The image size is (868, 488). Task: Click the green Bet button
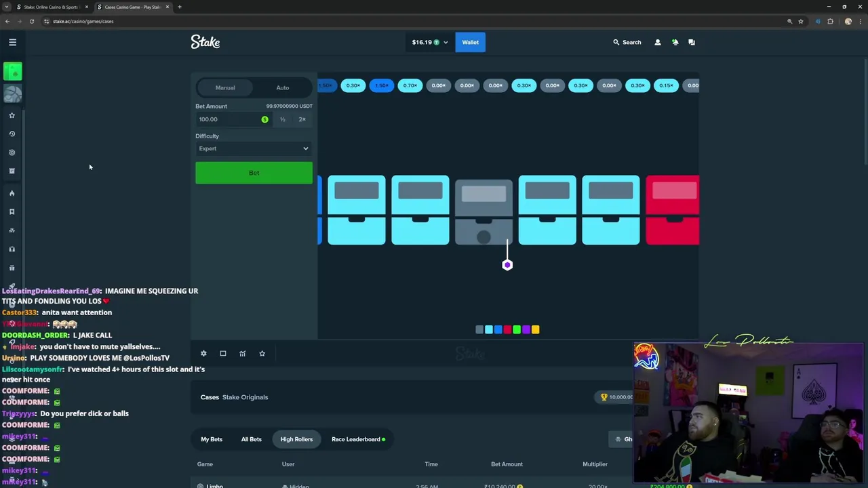[254, 173]
